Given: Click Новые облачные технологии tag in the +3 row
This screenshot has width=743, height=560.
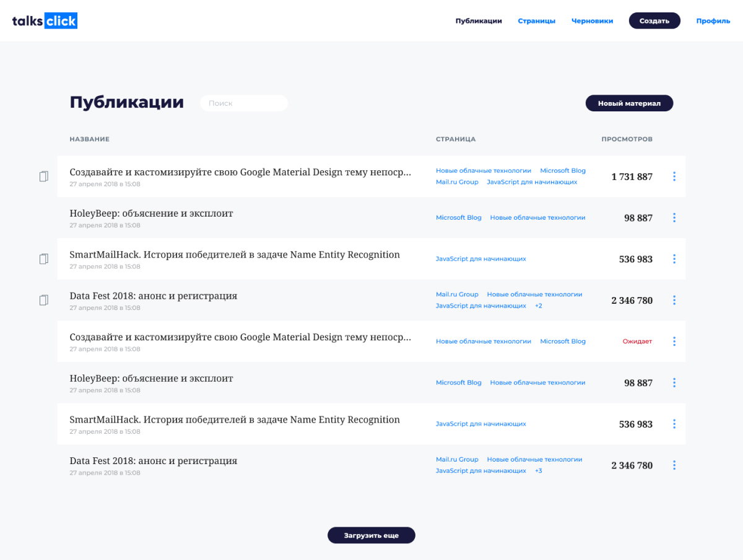Looking at the screenshot, I should [x=535, y=460].
